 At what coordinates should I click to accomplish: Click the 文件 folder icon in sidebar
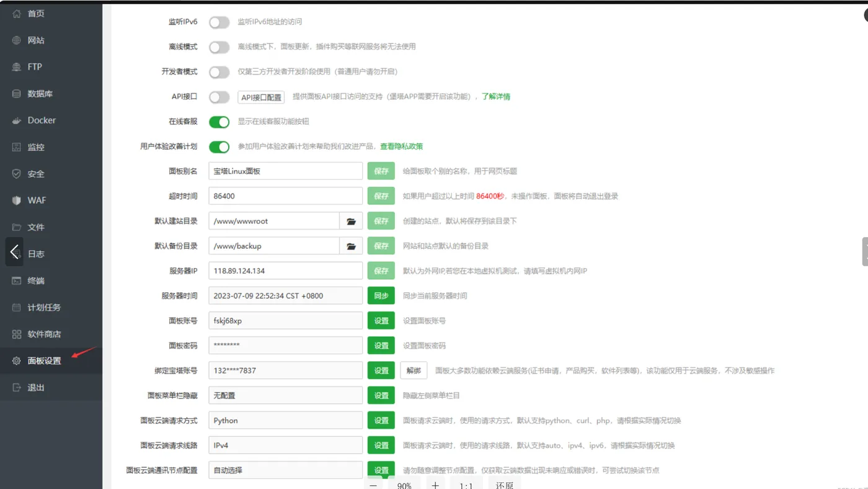17,227
